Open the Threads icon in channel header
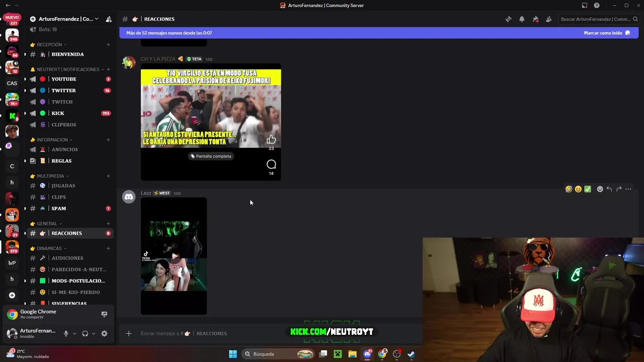 (508, 19)
